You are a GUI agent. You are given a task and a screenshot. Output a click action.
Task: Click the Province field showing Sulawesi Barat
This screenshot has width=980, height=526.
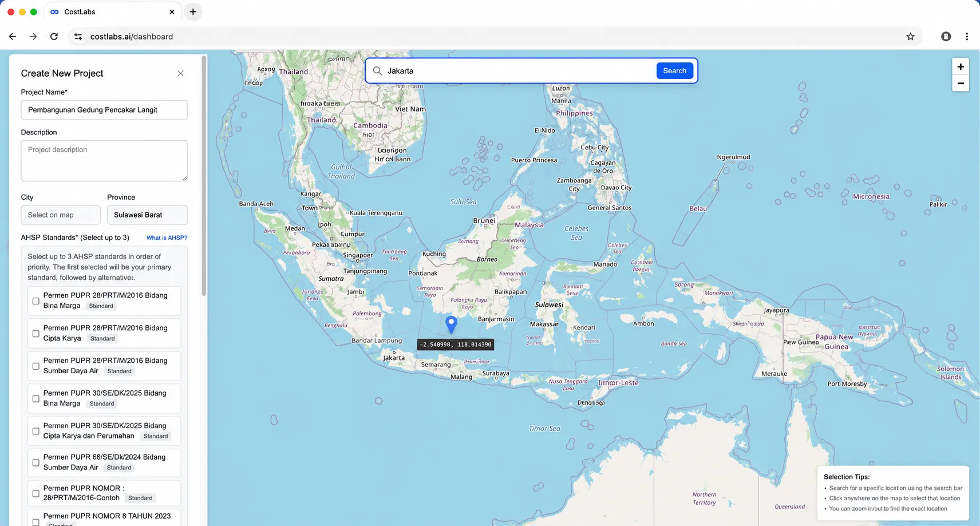pyautogui.click(x=147, y=215)
